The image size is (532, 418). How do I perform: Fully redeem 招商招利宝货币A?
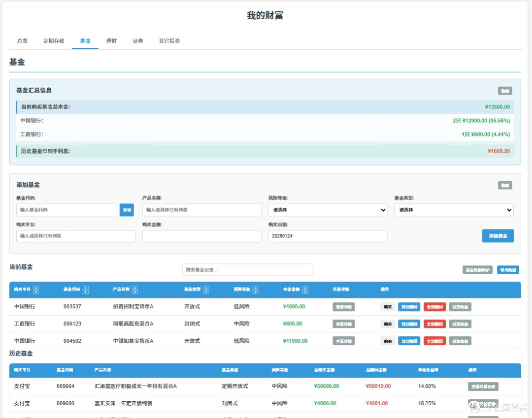click(x=434, y=307)
